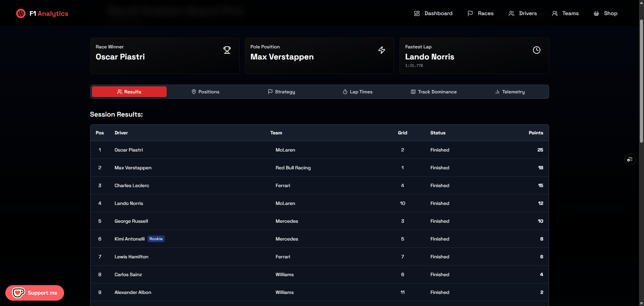Open the Drivers page link
The image size is (644, 306).
click(x=523, y=13)
